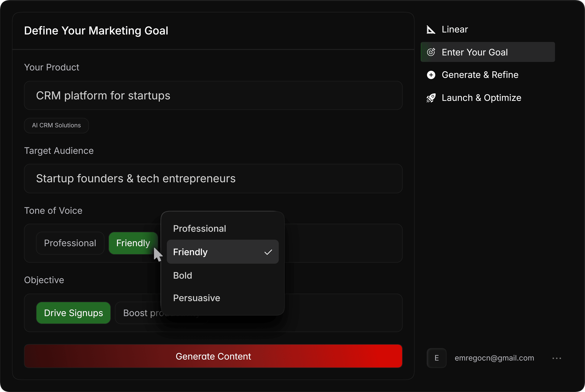This screenshot has width=585, height=392.
Task: Click the AI CRM Solutions suggestion chip
Action: (56, 125)
